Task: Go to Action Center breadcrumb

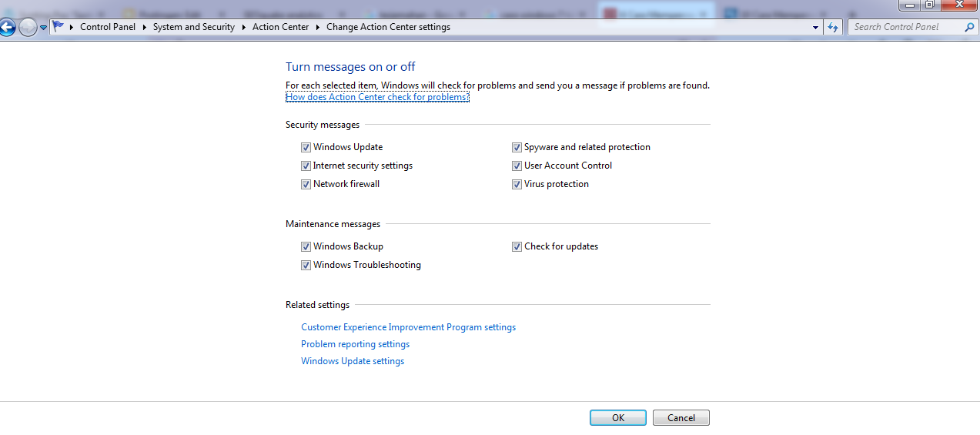Action: (281, 27)
